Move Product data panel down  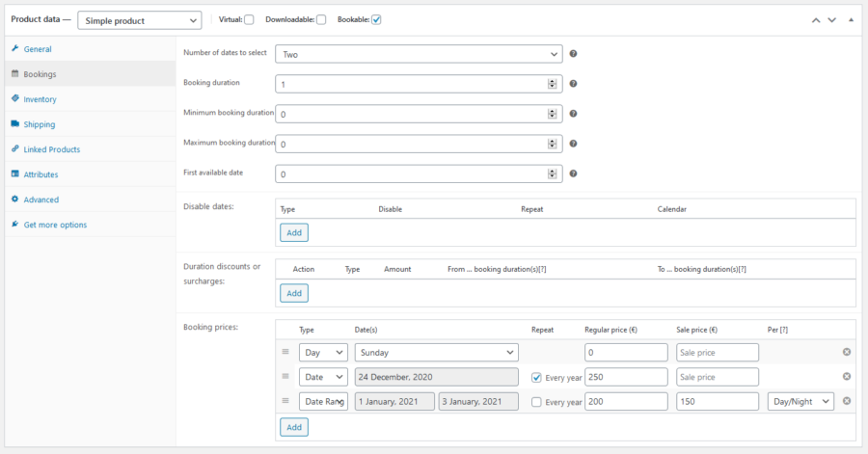[x=831, y=20]
